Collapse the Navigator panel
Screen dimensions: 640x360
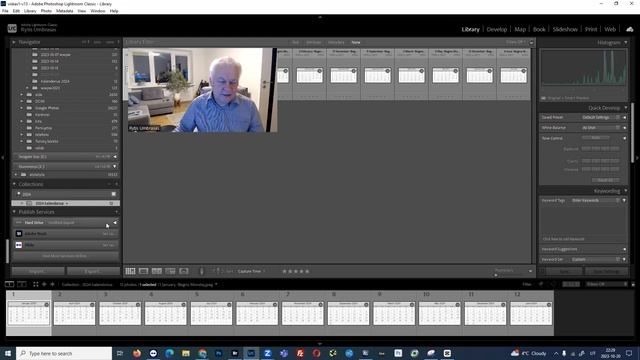tap(14, 42)
